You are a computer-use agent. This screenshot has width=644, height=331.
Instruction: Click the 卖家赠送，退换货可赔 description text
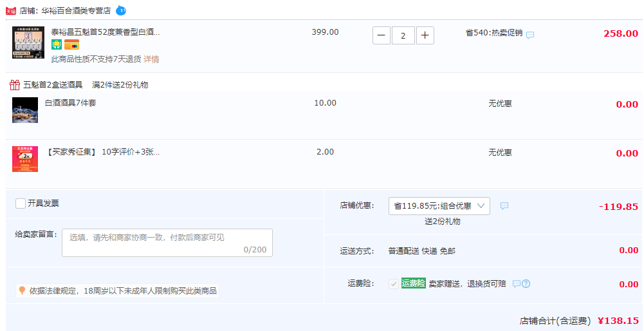pyautogui.click(x=467, y=284)
